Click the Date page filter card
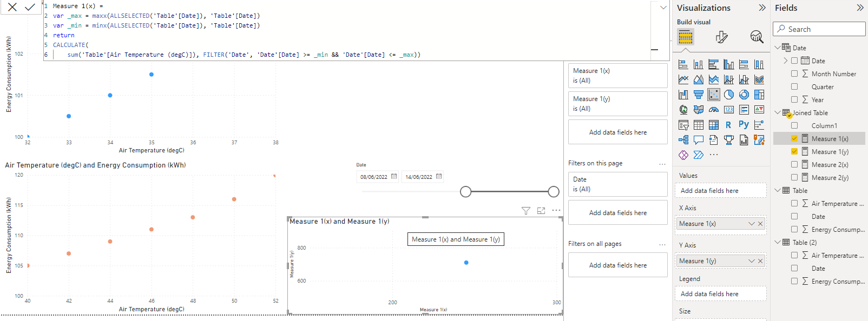 tap(618, 184)
